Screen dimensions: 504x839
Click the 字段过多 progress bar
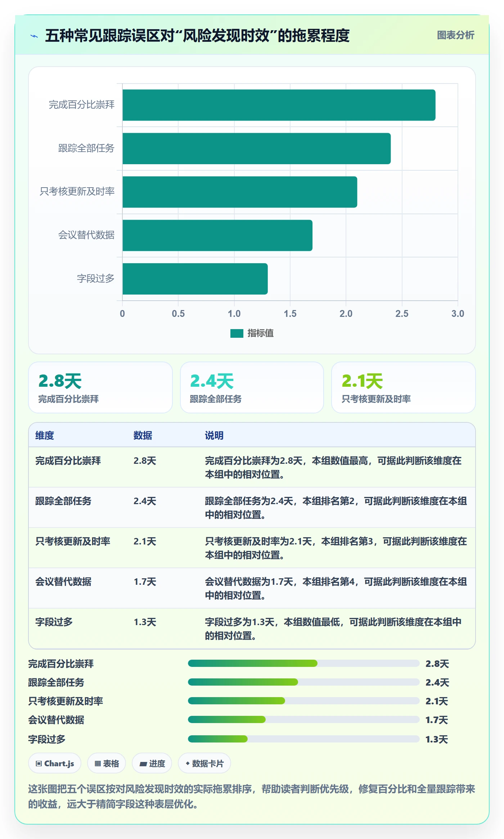[x=303, y=739]
